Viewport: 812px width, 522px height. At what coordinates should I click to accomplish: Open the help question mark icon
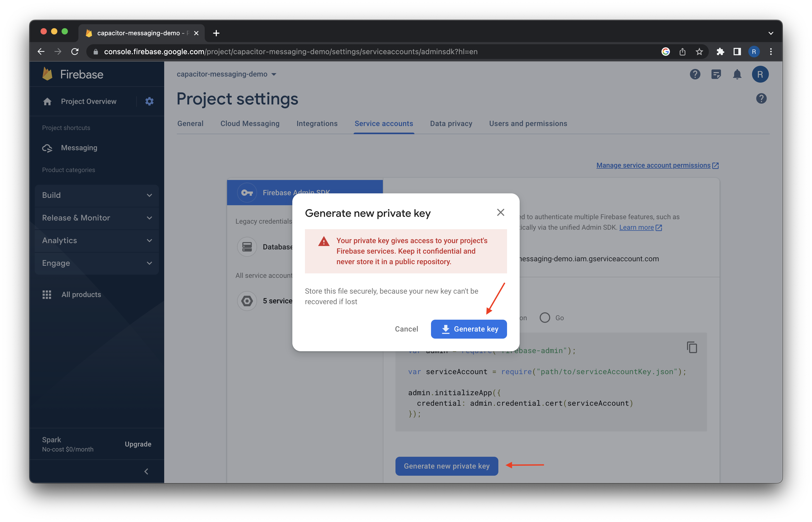pos(695,74)
